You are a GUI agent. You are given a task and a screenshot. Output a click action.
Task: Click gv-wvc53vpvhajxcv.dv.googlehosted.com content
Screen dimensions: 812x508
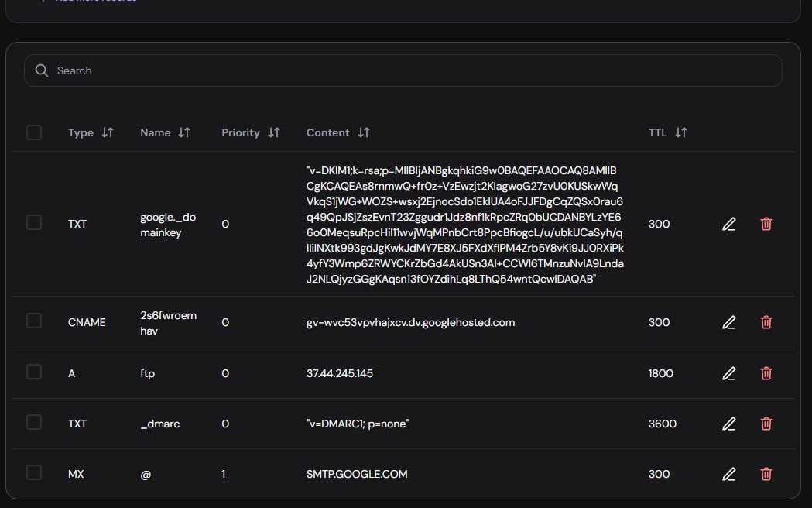[x=411, y=323]
